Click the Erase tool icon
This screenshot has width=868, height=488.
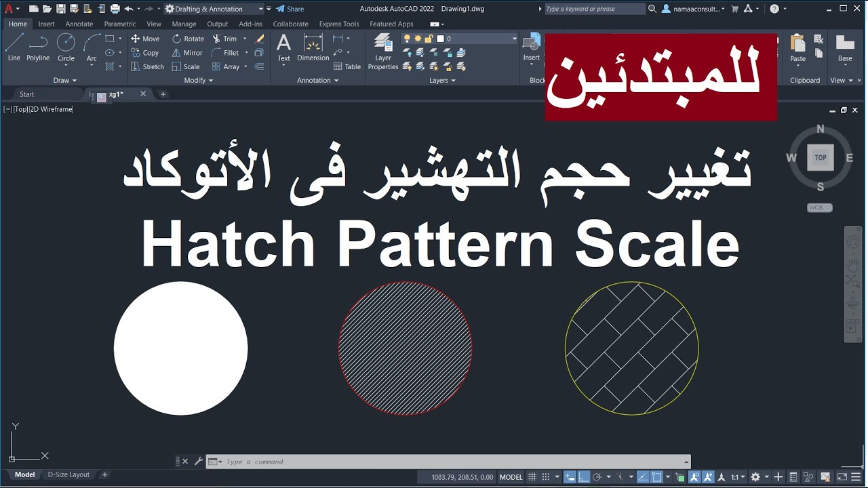[x=259, y=39]
